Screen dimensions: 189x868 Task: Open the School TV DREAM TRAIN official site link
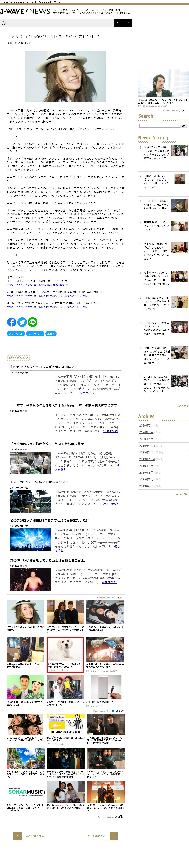(37, 285)
